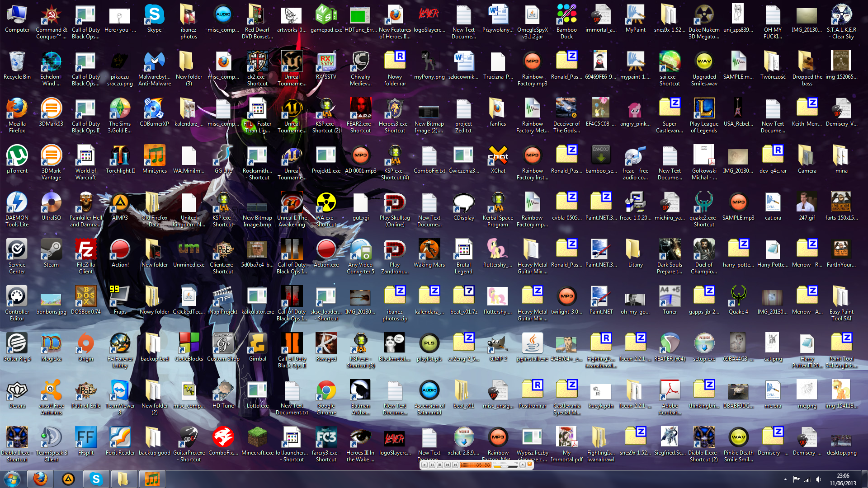The width and height of the screenshot is (868, 488).
Task: Show hidden system tray icons
Action: pos(785,479)
